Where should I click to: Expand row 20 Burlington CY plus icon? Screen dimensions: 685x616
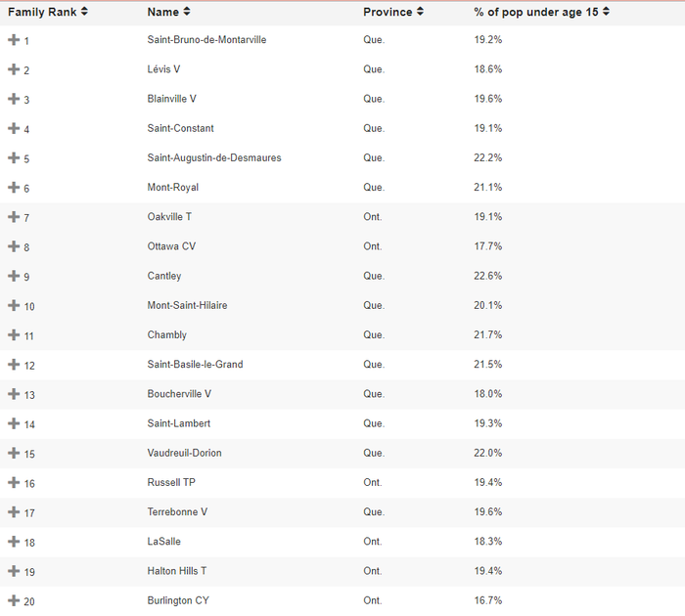(14, 600)
